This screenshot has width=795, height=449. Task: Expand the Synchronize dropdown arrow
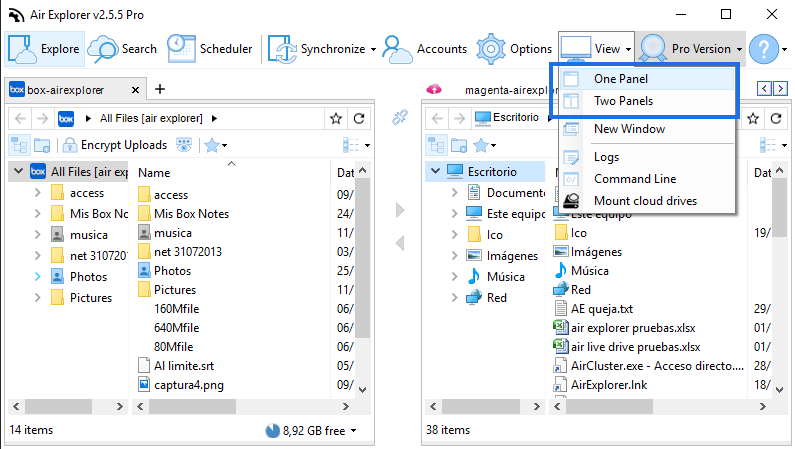point(374,49)
